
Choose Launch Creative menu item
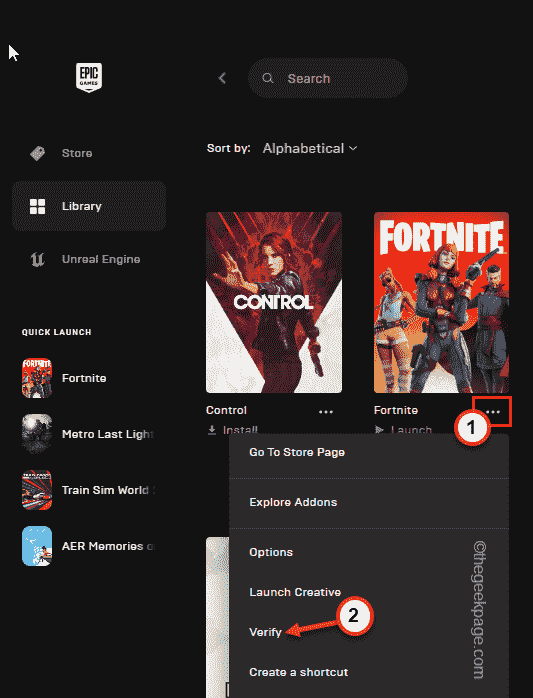click(295, 592)
